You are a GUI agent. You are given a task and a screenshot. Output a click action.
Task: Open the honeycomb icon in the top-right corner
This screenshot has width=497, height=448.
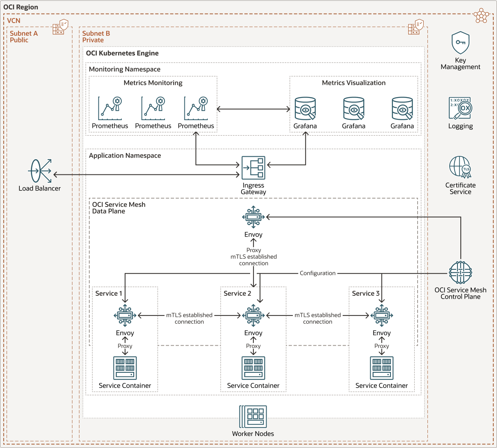pyautogui.click(x=481, y=16)
